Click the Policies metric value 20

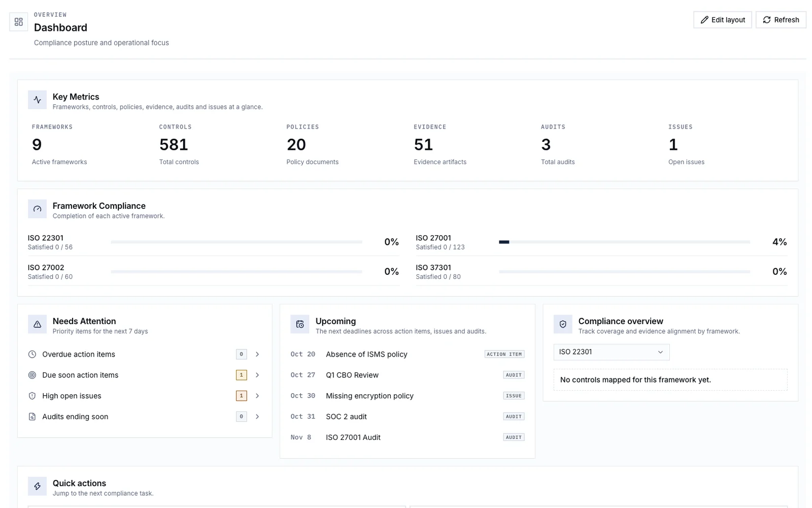(x=296, y=145)
